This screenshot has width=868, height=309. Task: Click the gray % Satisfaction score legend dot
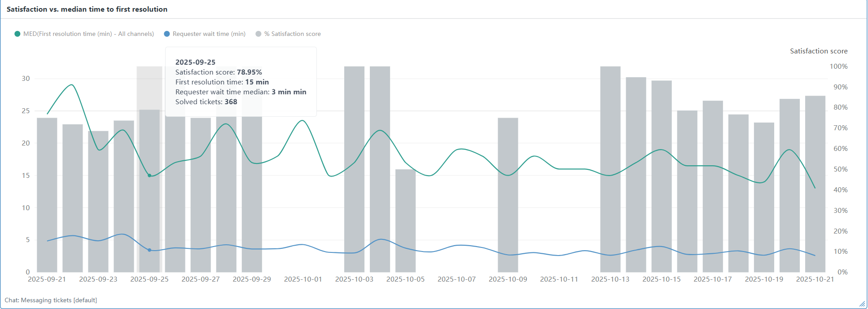259,34
